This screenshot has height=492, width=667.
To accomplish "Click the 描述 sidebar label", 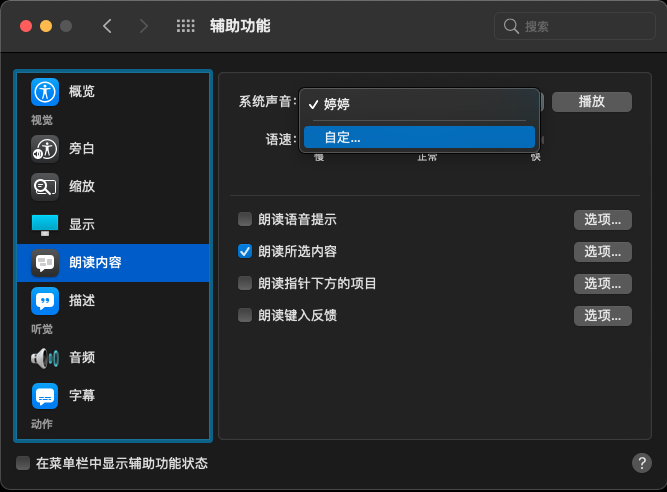I will point(82,301).
